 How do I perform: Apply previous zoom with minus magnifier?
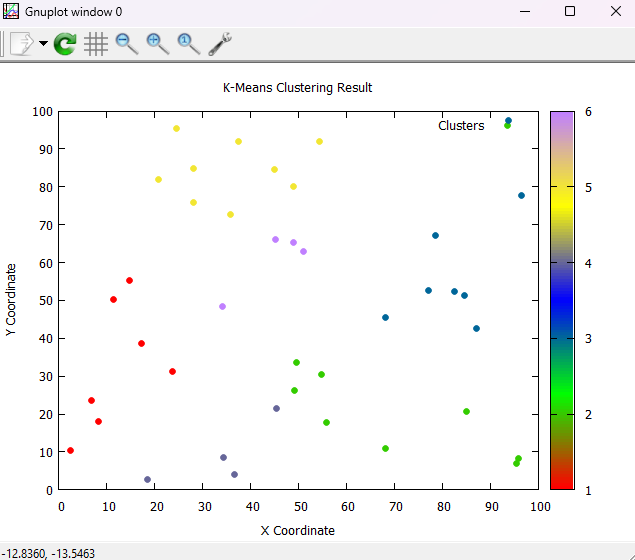(127, 43)
